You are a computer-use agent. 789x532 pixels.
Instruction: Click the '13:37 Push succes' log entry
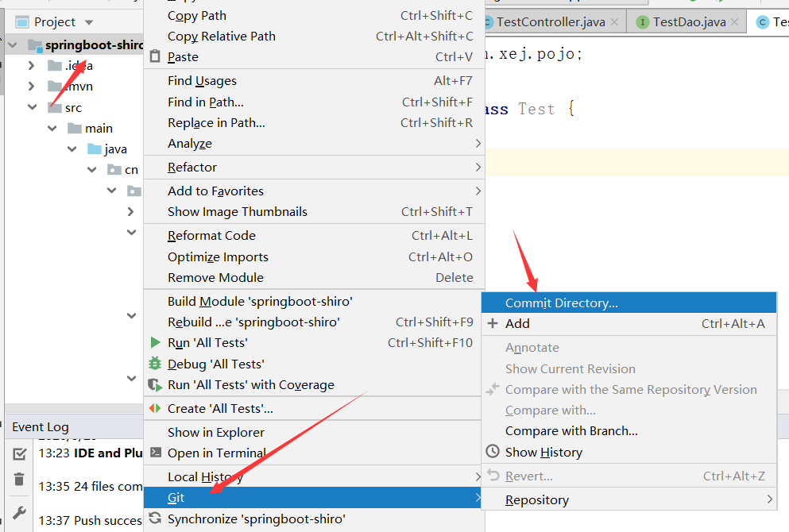[x=90, y=520]
